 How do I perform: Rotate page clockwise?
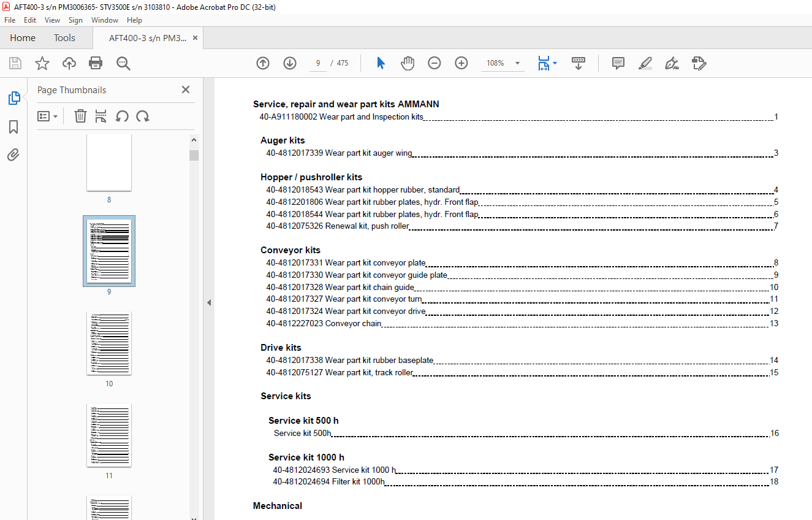coord(143,116)
